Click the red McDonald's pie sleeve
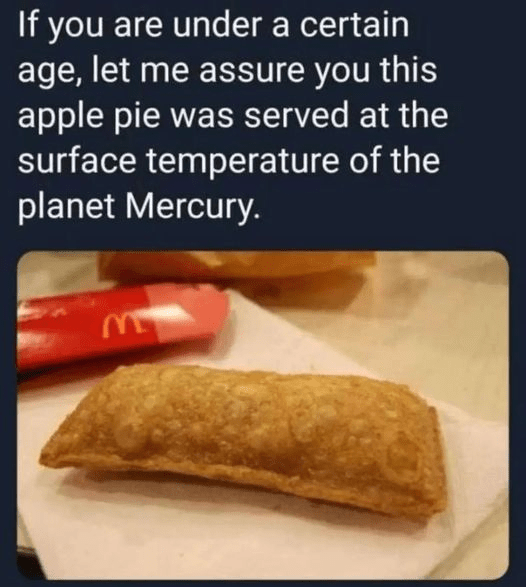Screen dimensions: 526x587 click(120, 328)
